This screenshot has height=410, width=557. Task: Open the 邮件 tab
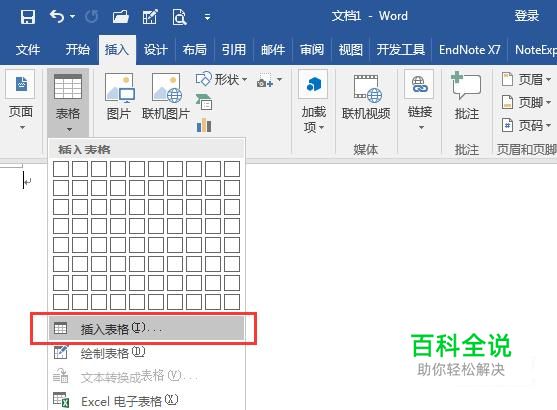[273, 49]
